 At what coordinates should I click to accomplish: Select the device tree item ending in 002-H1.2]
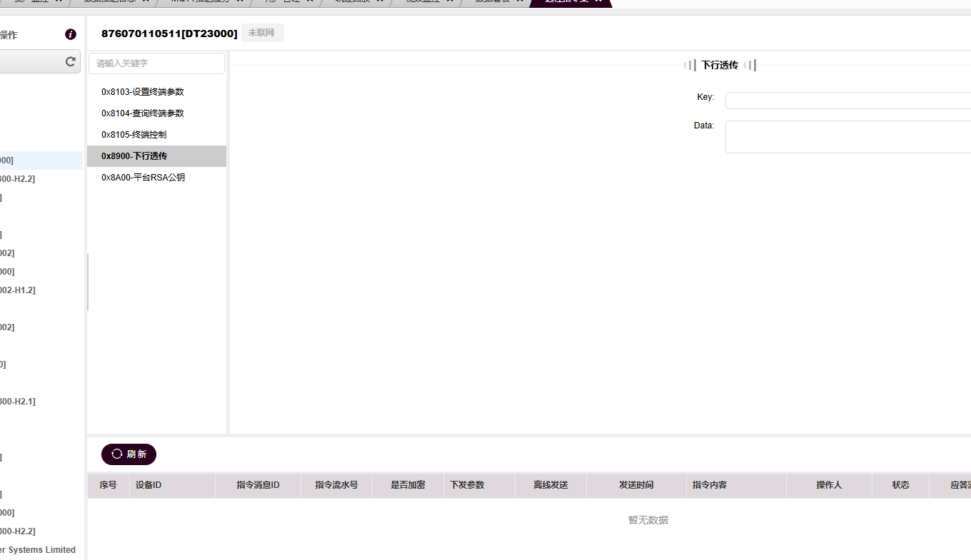[18, 290]
